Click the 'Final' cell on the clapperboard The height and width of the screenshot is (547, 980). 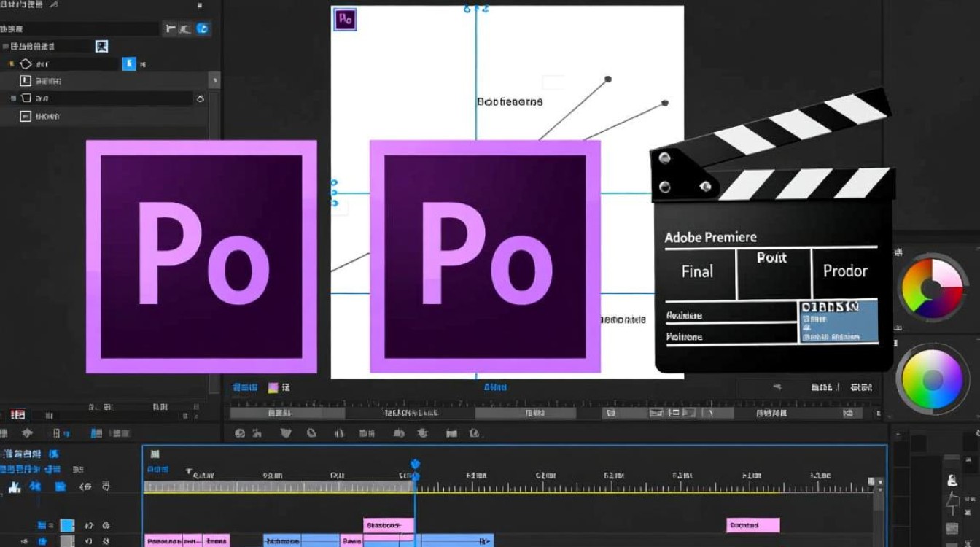point(700,273)
